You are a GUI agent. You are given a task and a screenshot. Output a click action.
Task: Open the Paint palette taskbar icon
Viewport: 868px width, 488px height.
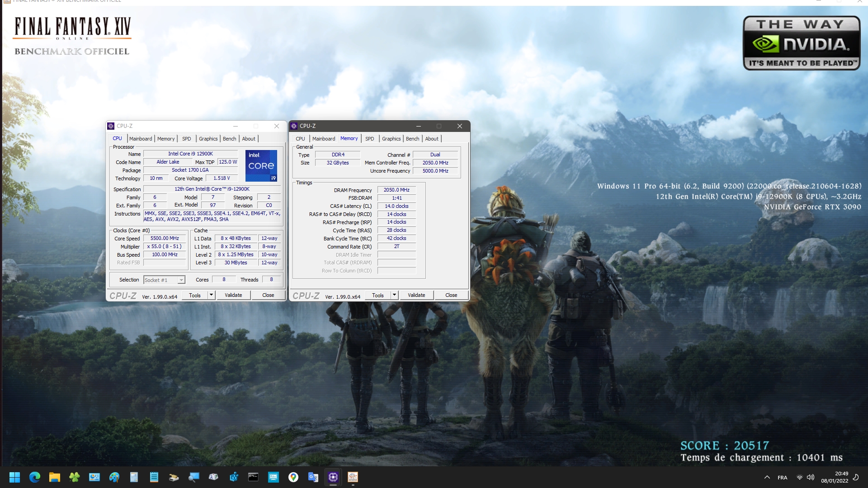pyautogui.click(x=114, y=477)
